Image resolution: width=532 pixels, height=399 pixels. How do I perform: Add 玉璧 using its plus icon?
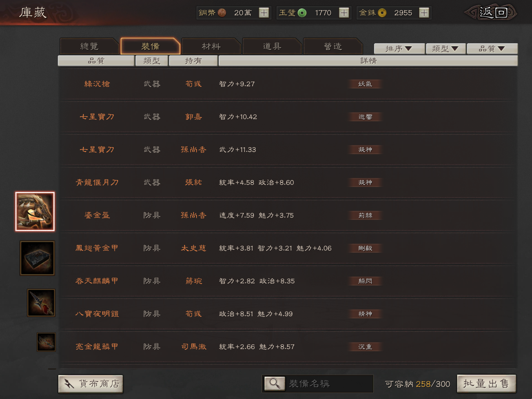pos(344,13)
